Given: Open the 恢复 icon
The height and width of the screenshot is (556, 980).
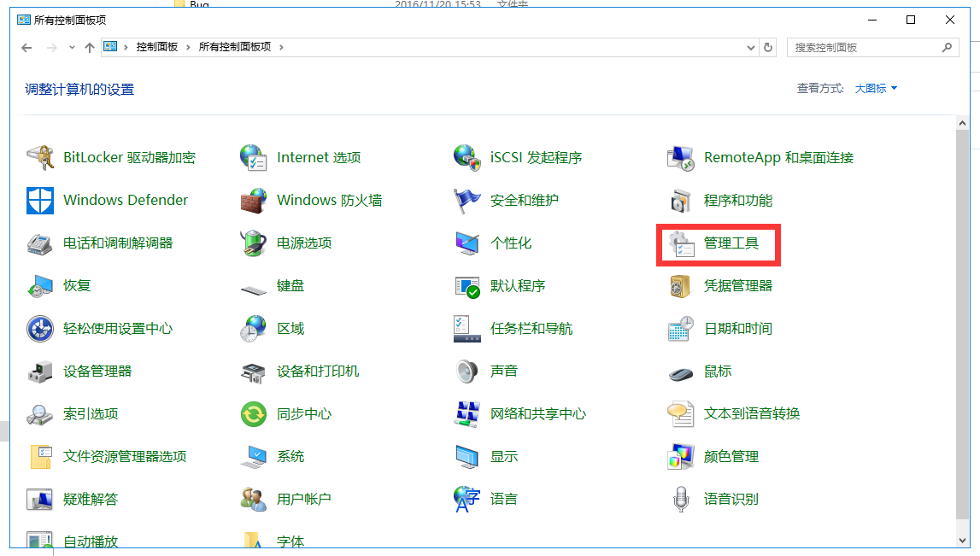Looking at the screenshot, I should (40, 286).
